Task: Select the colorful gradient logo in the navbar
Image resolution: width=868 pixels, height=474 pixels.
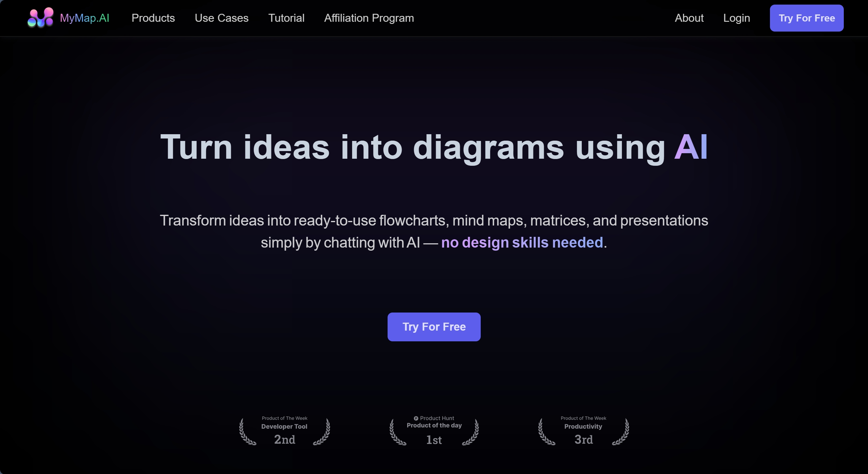Action: point(40,17)
